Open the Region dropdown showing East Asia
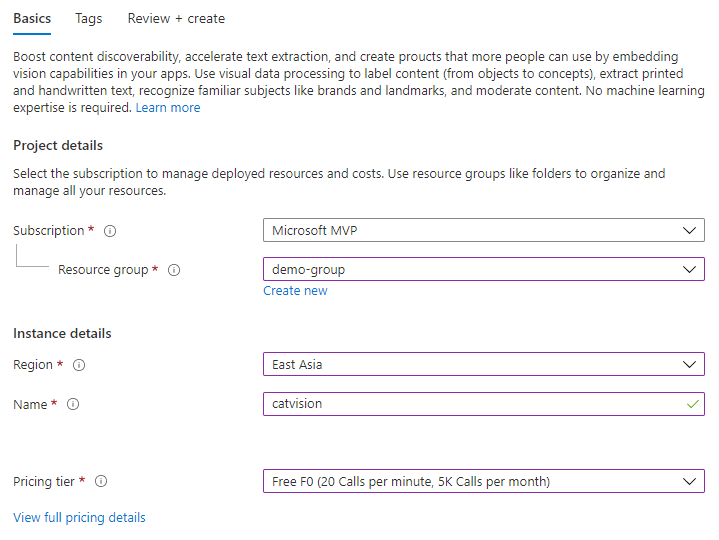719x540 pixels. coord(483,365)
